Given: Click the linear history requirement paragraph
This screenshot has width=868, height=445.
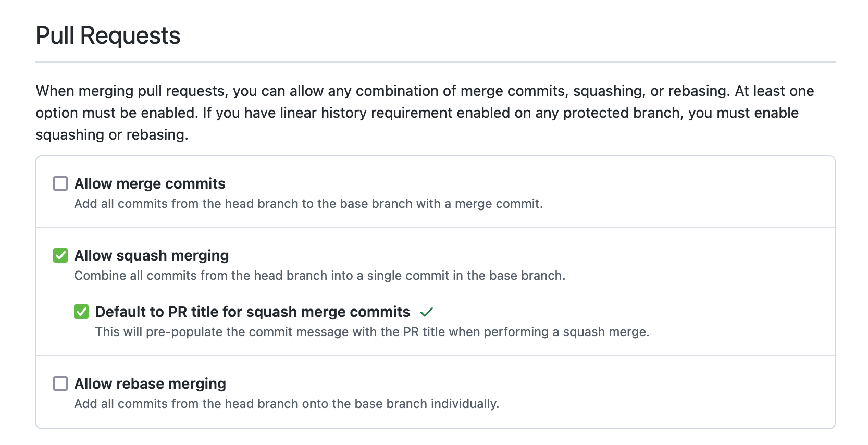Looking at the screenshot, I should tap(425, 112).
